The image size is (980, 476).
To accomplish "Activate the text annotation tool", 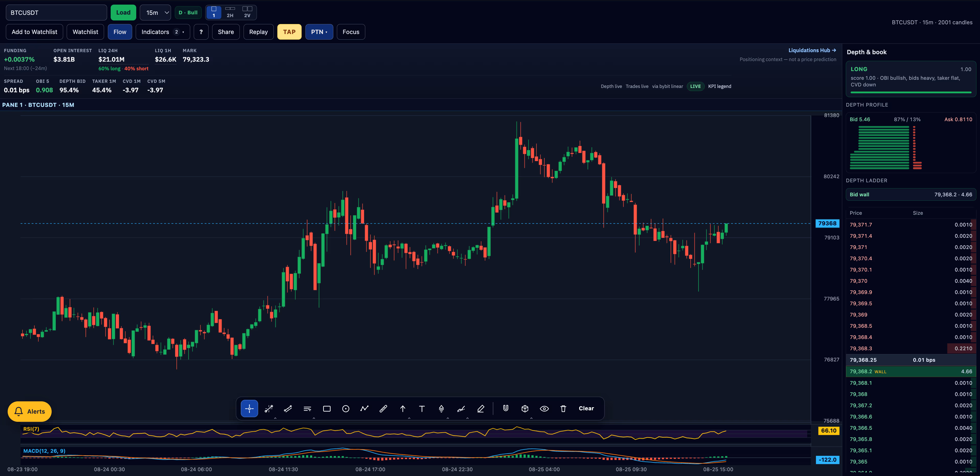I will 422,408.
